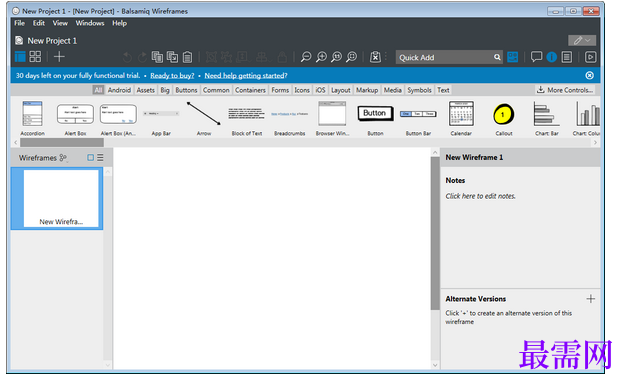Switch to grid view of wireframes
The height and width of the screenshot is (386, 631).
coord(35,57)
